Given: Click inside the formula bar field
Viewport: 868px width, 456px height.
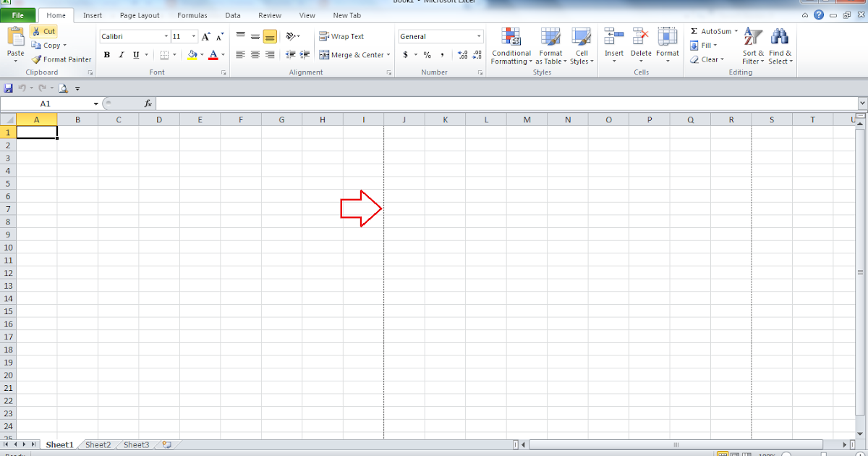Looking at the screenshot, I should 506,104.
